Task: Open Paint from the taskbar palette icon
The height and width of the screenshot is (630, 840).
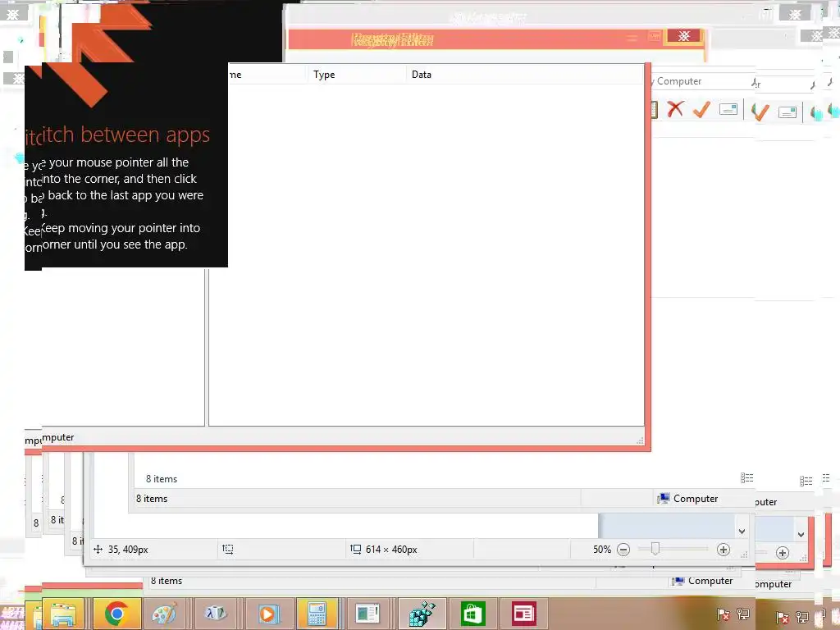Action: coord(164,614)
